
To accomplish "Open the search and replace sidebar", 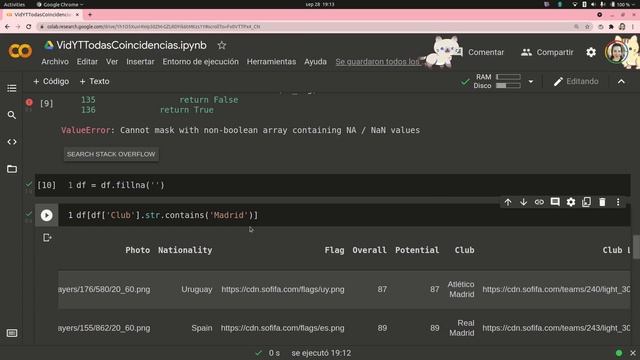I will [12, 115].
